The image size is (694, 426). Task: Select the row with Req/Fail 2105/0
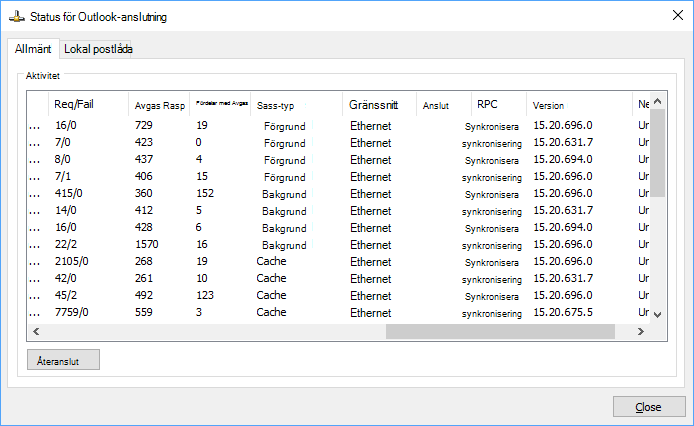(339, 261)
